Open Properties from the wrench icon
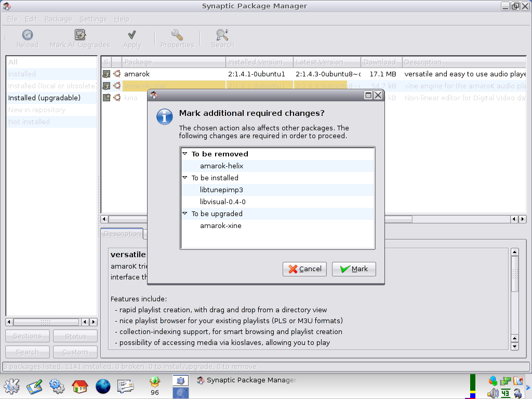 click(x=177, y=35)
